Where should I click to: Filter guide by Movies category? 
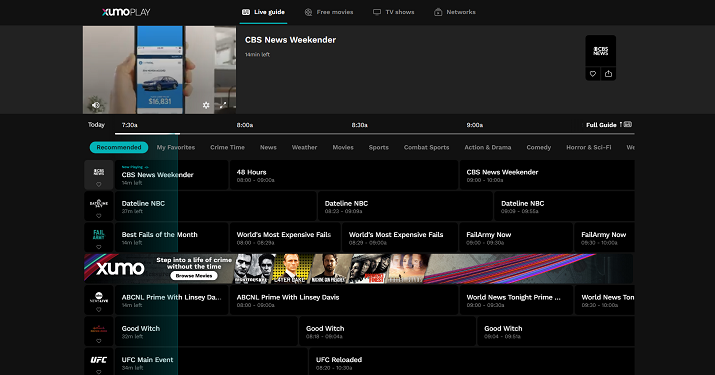(x=343, y=147)
